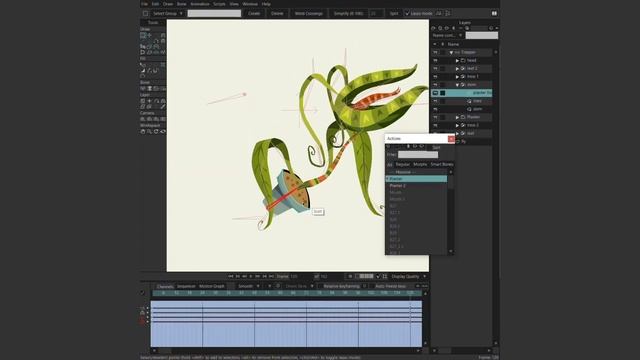Screen dimensions: 640x360
Task: Select the Roll Camera tool
Action: (x=156, y=119)
